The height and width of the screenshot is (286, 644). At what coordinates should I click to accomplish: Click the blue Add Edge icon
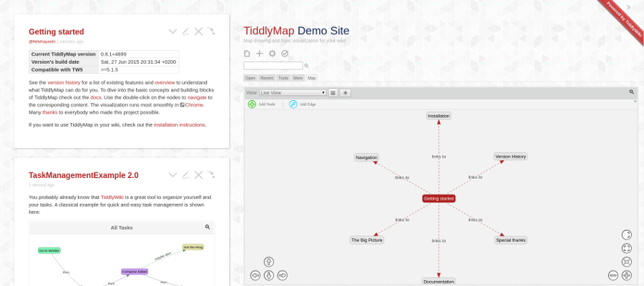[x=293, y=104]
